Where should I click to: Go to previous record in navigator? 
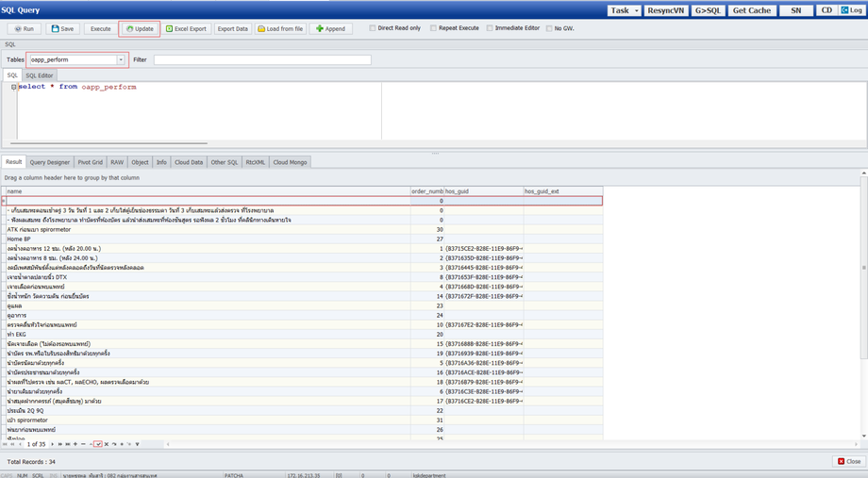[x=21, y=444]
